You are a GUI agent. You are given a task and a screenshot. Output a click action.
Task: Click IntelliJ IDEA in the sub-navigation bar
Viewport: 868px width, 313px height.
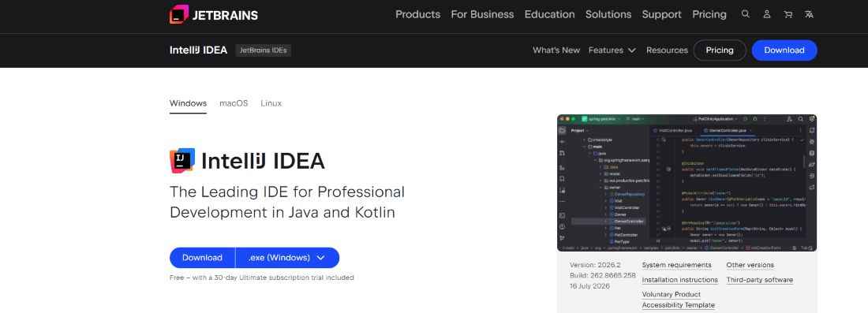point(198,50)
